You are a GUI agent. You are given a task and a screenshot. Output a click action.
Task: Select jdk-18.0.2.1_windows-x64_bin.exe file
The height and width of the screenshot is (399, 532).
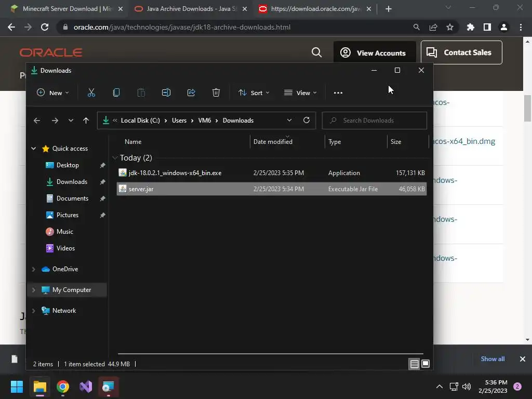pyautogui.click(x=271, y=172)
